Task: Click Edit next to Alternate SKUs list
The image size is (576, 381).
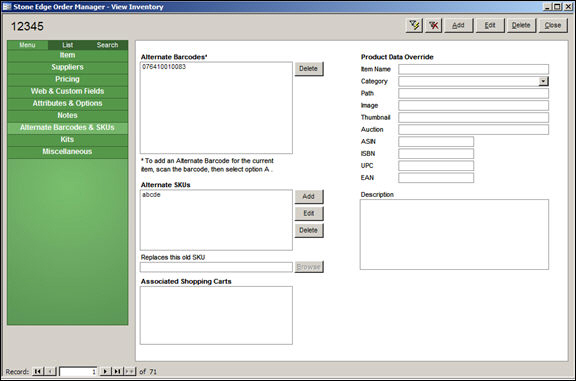Action: point(309,213)
